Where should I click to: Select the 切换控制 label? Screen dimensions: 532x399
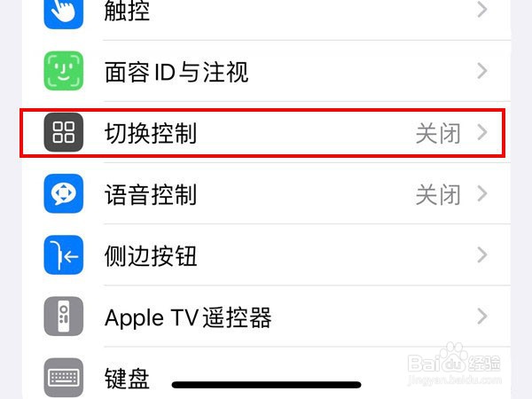tap(151, 133)
